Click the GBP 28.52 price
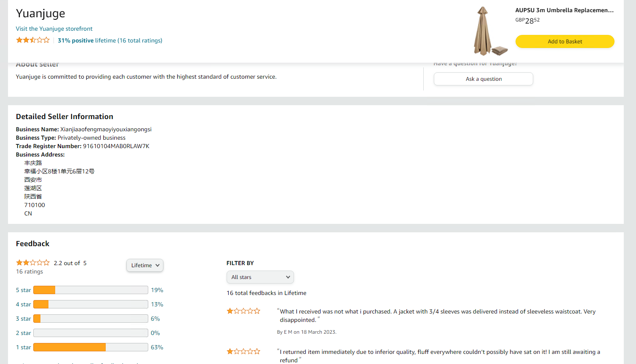 [527, 20]
